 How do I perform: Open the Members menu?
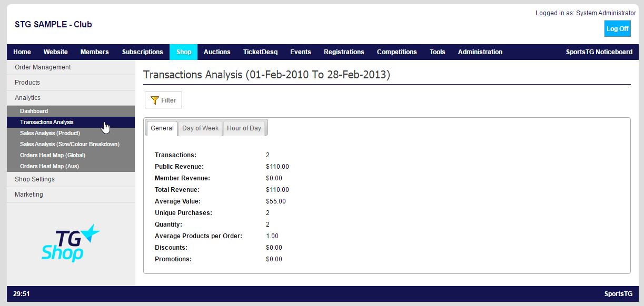[95, 52]
